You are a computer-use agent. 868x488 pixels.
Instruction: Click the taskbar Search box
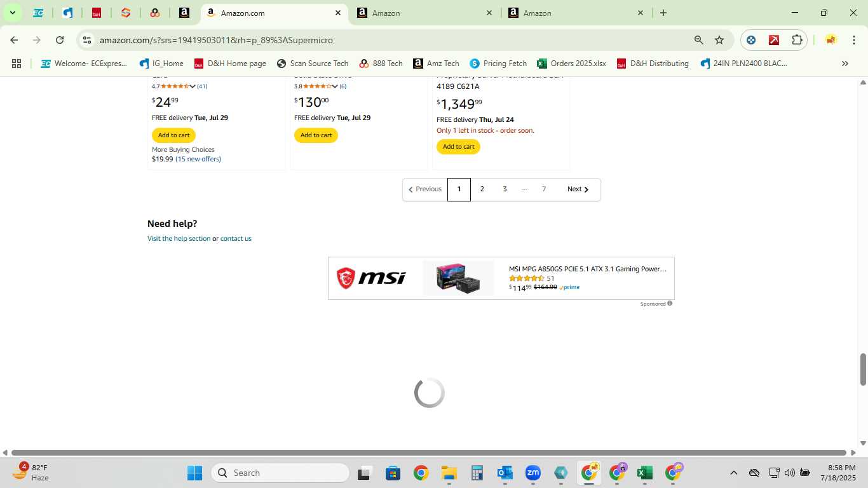point(280,473)
